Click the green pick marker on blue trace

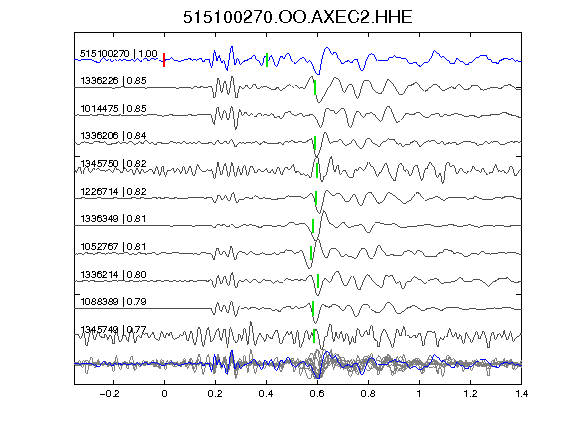coord(267,60)
